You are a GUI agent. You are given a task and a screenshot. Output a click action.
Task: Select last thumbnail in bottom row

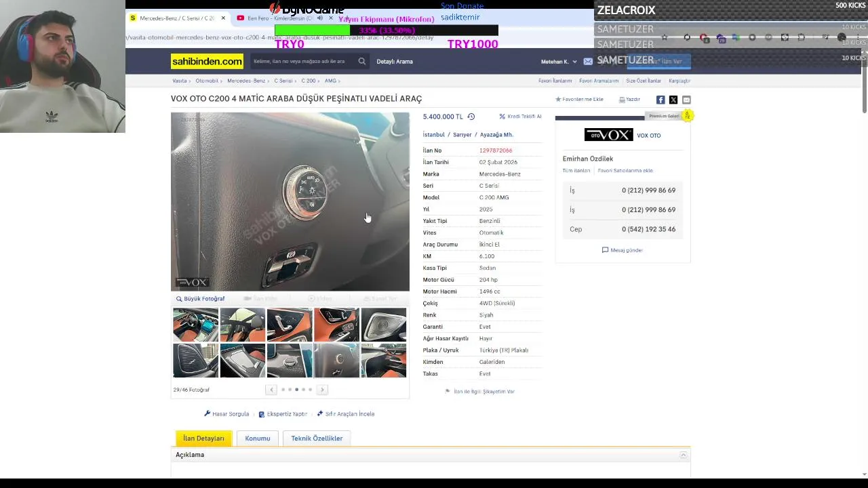click(384, 361)
